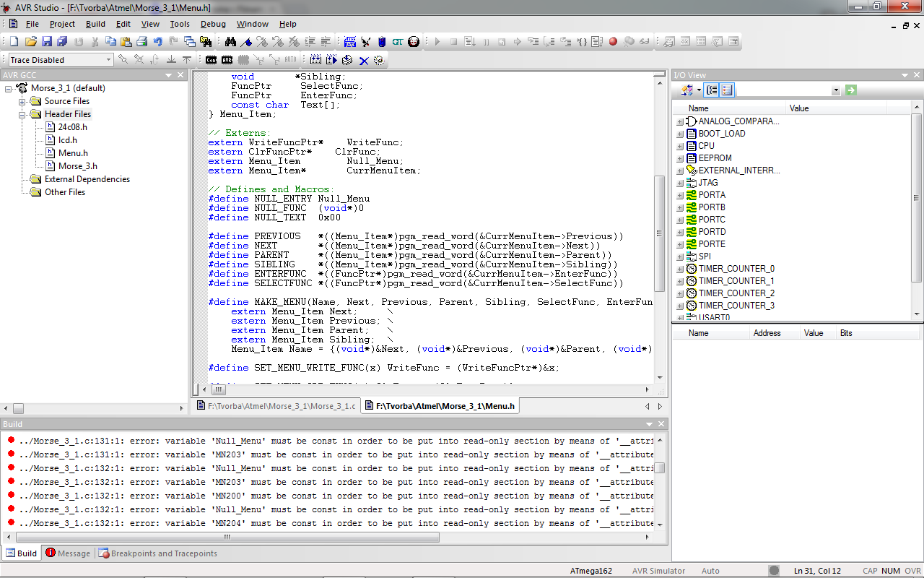
Task: Expand the TIMER_COUNTER_0 node
Action: point(680,269)
